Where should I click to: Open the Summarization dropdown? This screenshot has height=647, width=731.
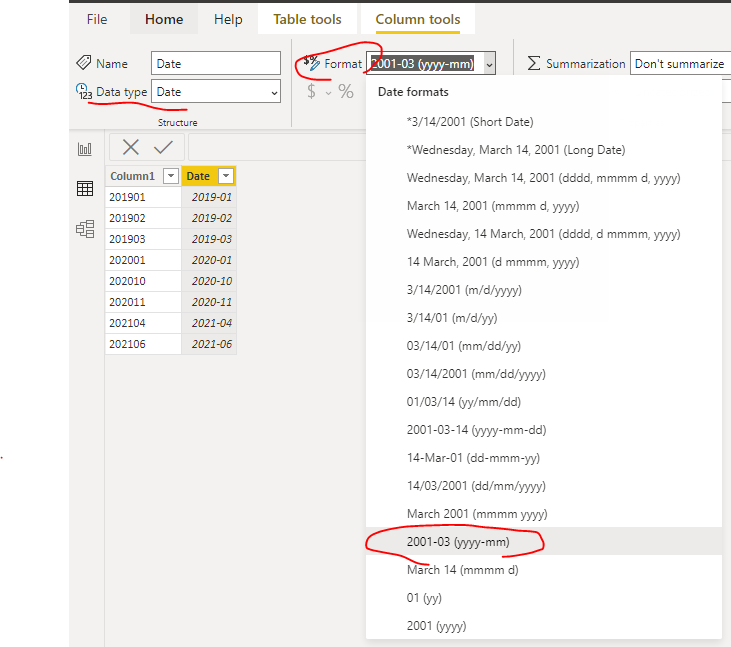[x=680, y=63]
